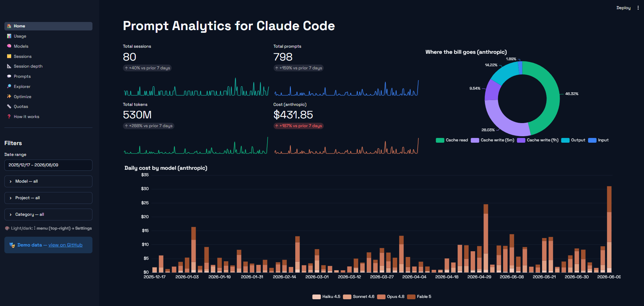Click the +40% vs prior 7 days badge
The width and height of the screenshot is (644, 306).
[147, 68]
